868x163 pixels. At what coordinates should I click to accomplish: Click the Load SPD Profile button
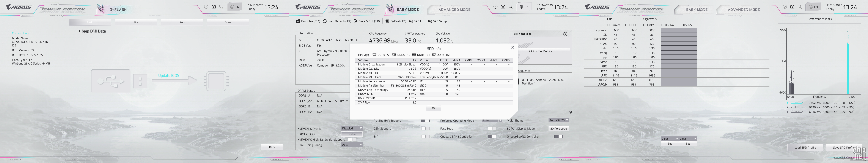click(x=805, y=147)
